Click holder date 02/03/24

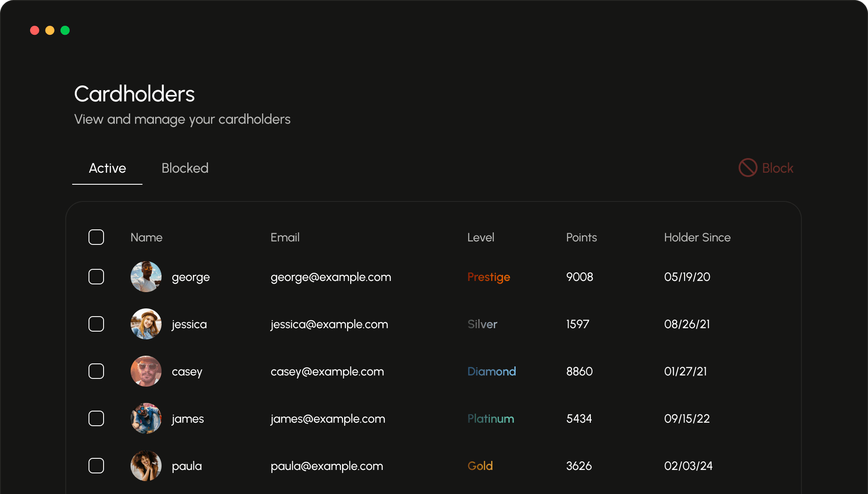pos(688,466)
